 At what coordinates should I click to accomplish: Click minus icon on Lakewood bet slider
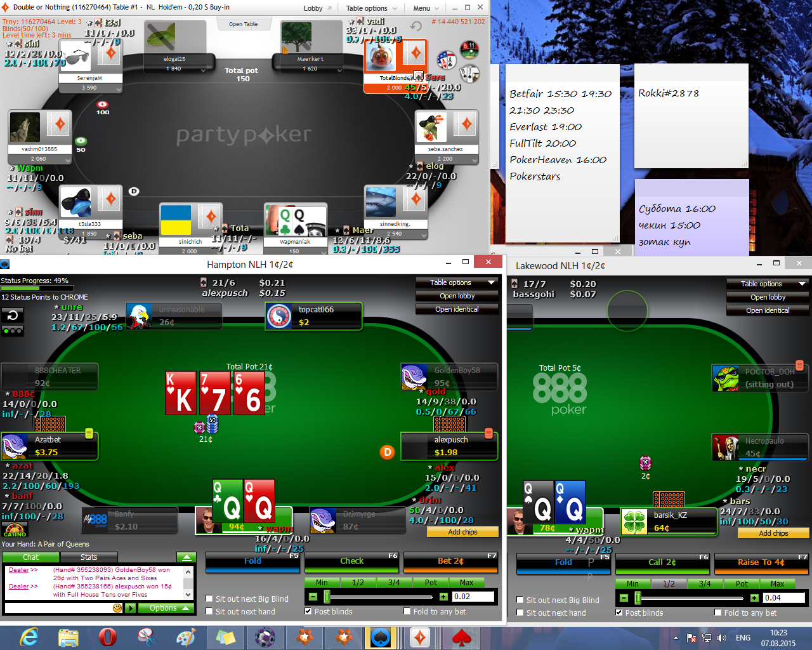pos(624,598)
